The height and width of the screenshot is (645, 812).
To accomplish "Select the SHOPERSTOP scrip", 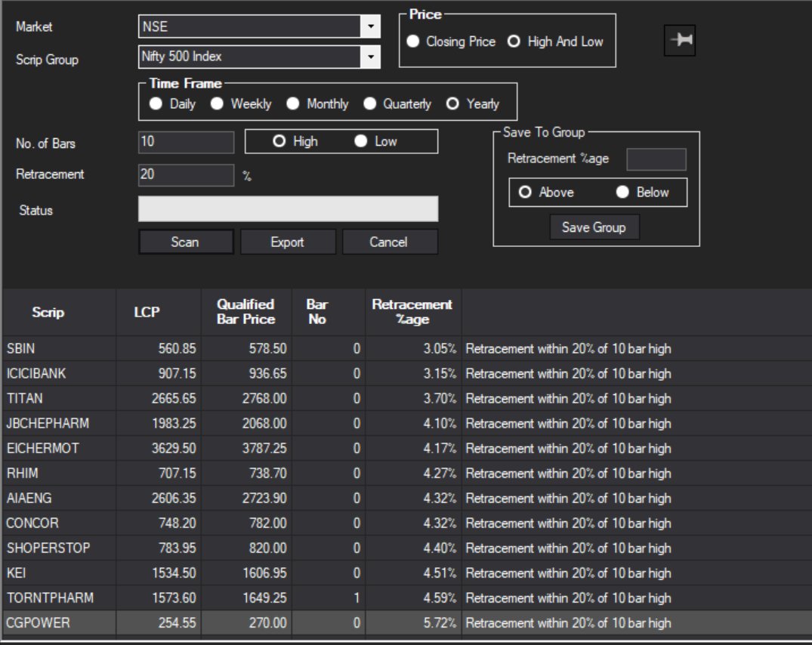I will click(48, 548).
